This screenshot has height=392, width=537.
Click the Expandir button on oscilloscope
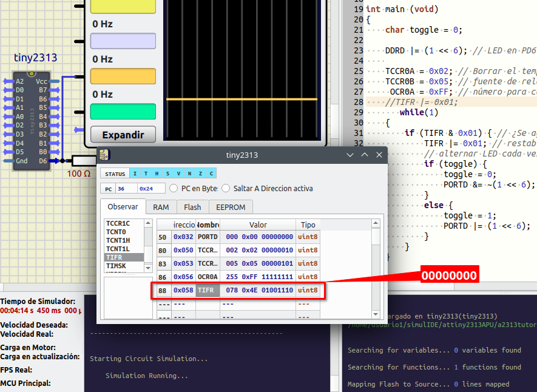(x=123, y=135)
